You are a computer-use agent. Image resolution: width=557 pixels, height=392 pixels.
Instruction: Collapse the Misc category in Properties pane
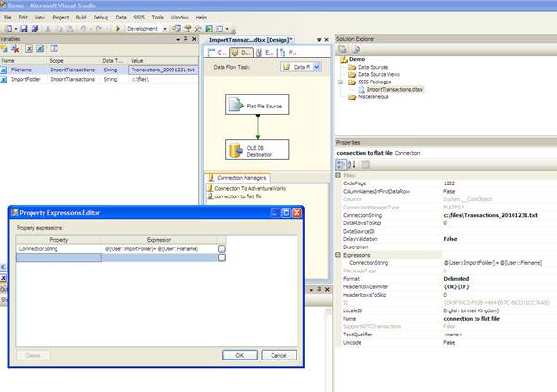pos(338,175)
